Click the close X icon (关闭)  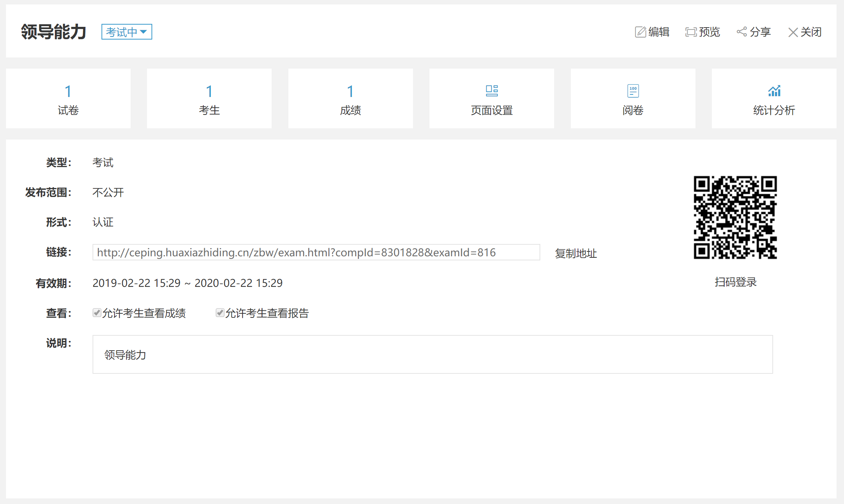pos(793,32)
